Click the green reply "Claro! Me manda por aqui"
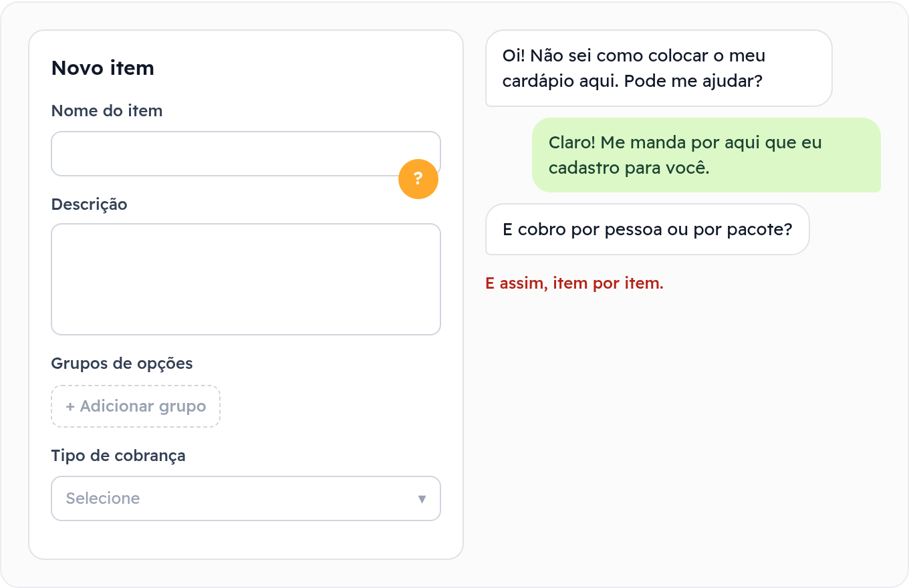 (x=706, y=155)
